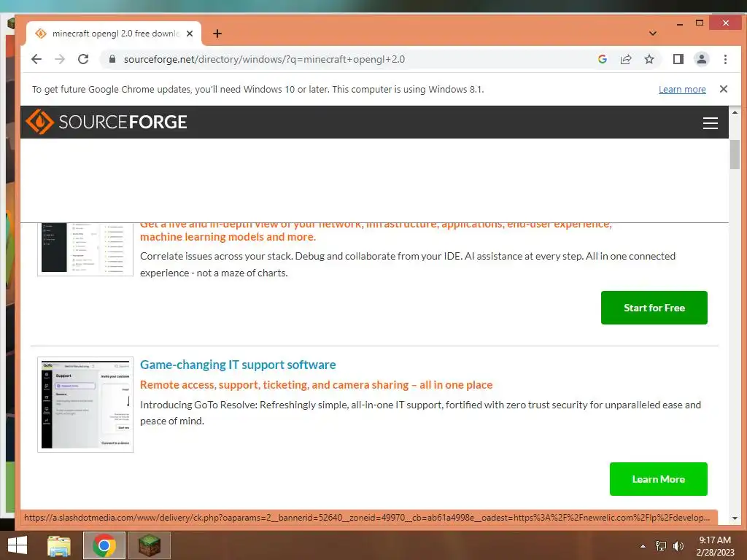
Task: Show hidden system tray icons
Action: (643, 546)
